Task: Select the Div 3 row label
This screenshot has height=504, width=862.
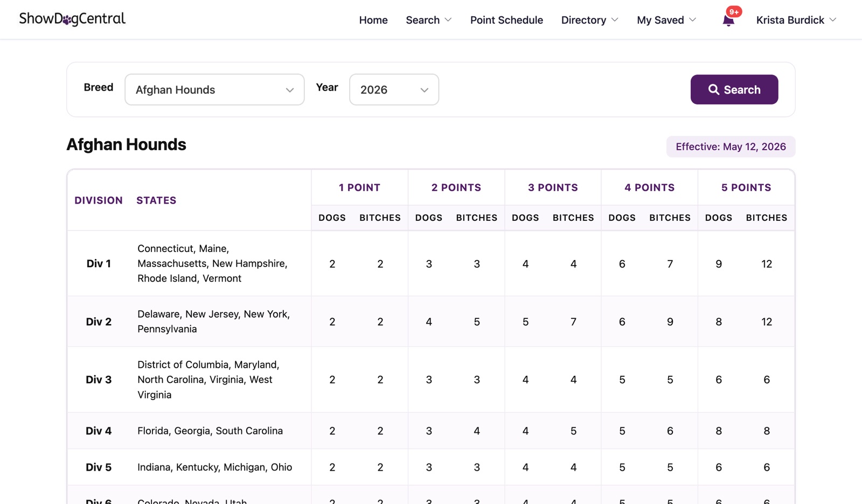Action: [x=99, y=380]
